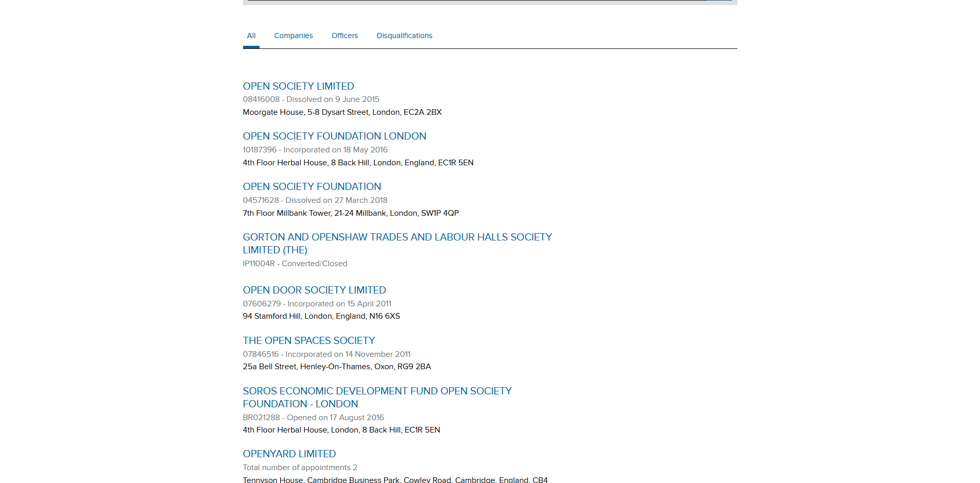Image resolution: width=980 pixels, height=483 pixels.
Task: Open OPEN SOCIETY FOUNDATION dissolved 2018 result
Action: [312, 186]
